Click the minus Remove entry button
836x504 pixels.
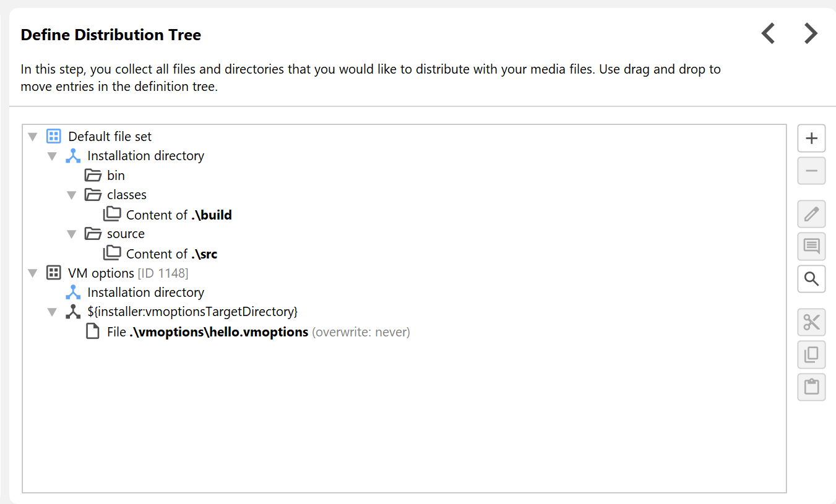(811, 171)
